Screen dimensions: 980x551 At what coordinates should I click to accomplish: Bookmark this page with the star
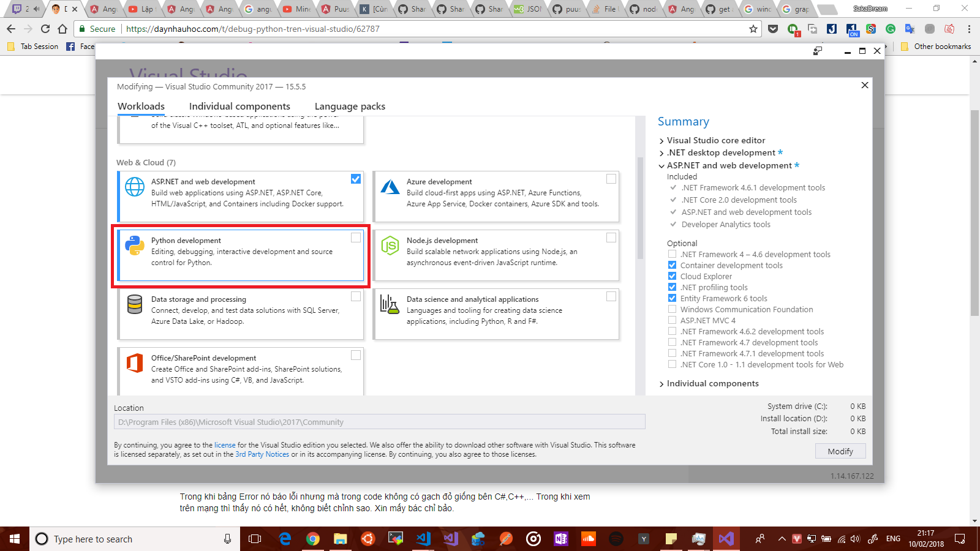[x=753, y=29]
